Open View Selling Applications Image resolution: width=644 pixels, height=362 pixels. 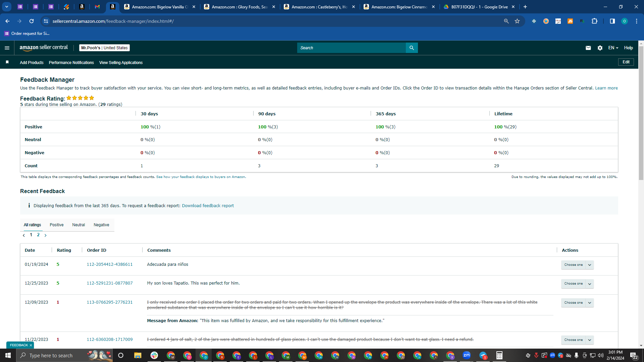tap(121, 63)
